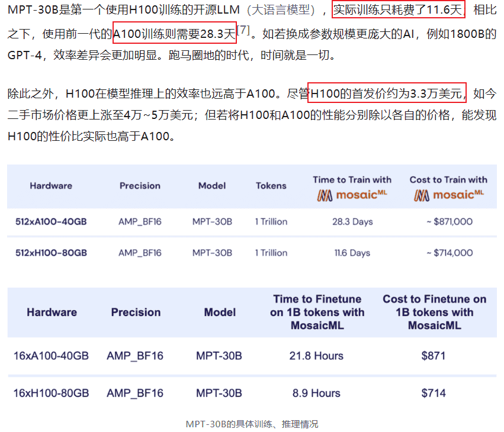504x432 pixels.
Task: Select the 512xH100-80GB hardware cell
Action: point(51,253)
